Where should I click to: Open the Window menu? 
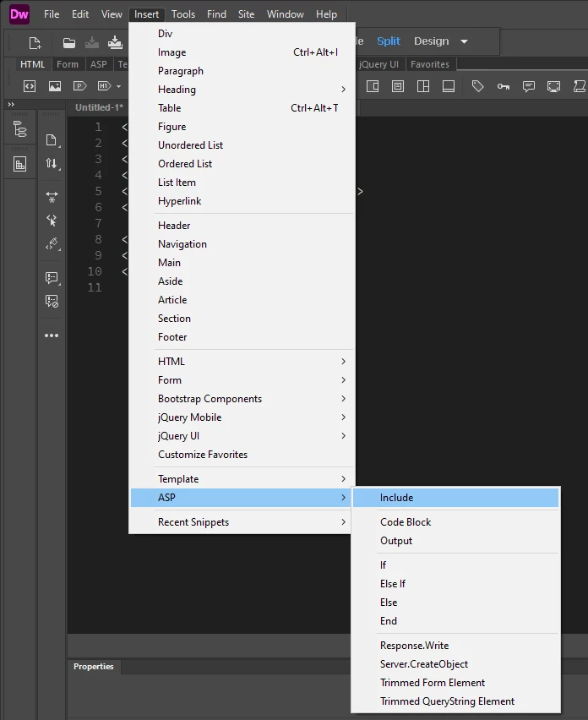point(285,14)
